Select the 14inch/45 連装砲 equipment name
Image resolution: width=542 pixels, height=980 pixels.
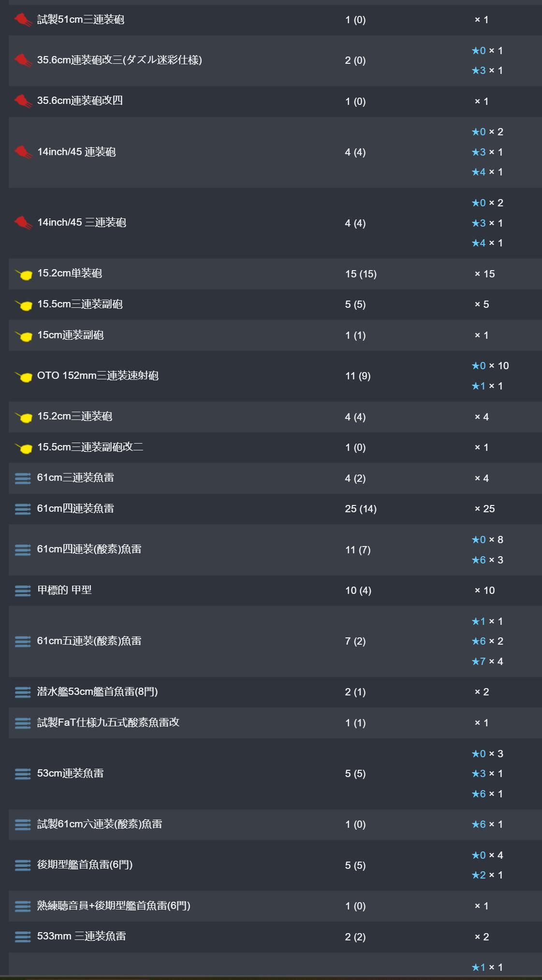[x=76, y=152]
